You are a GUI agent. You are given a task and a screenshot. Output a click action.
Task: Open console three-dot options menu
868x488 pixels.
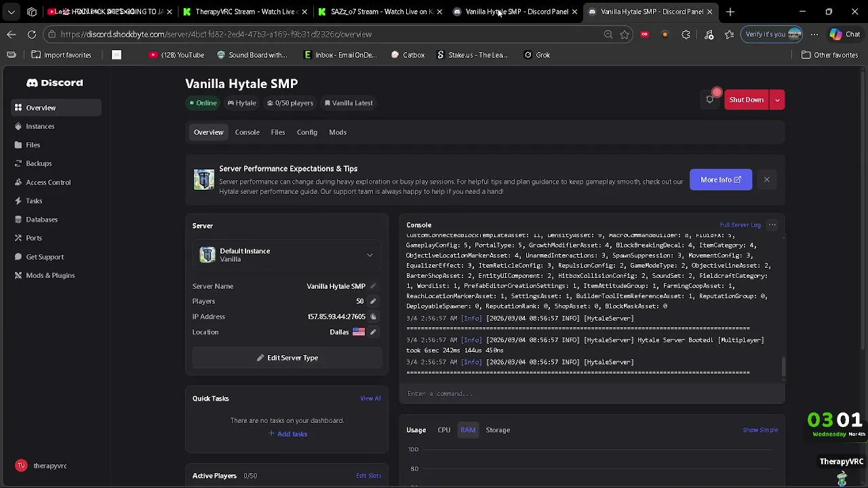pos(772,225)
